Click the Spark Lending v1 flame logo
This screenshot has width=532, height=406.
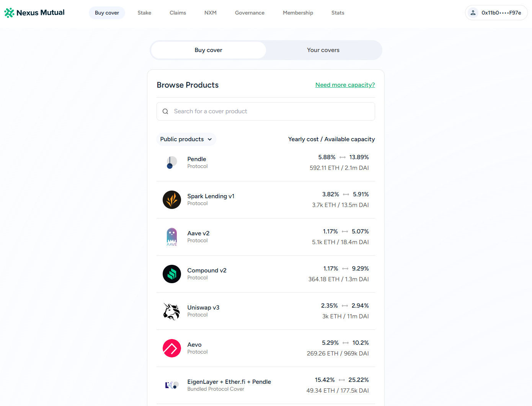tap(172, 200)
